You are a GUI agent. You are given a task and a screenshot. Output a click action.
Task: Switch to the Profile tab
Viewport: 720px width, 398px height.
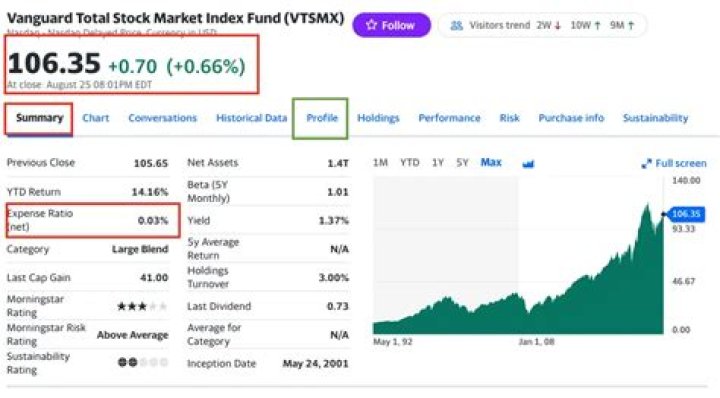pos(322,118)
